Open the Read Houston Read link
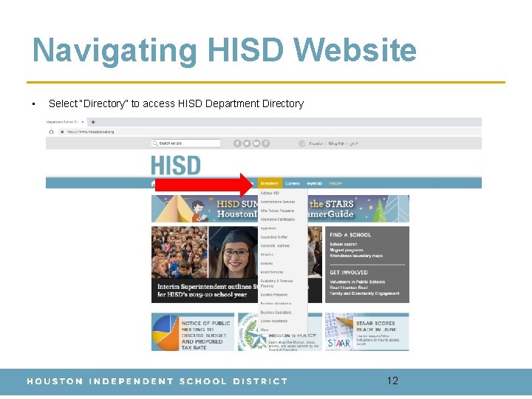The height and width of the screenshot is (399, 532). 349,287
